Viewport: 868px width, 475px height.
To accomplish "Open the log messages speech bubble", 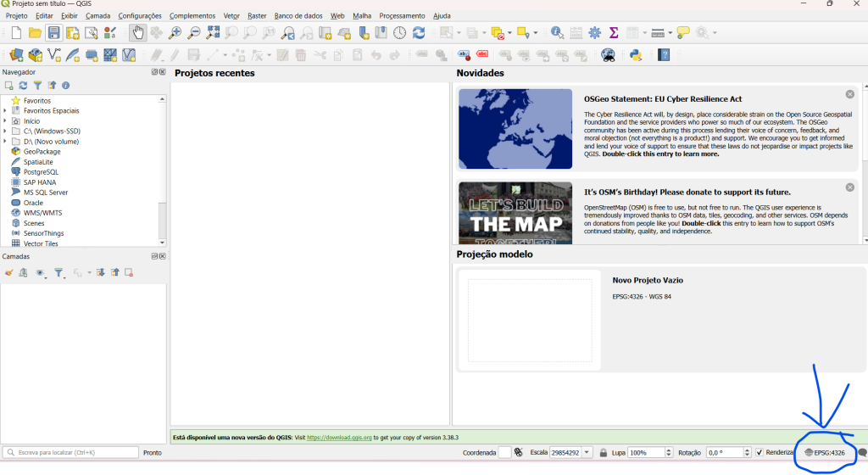I will [x=862, y=452].
